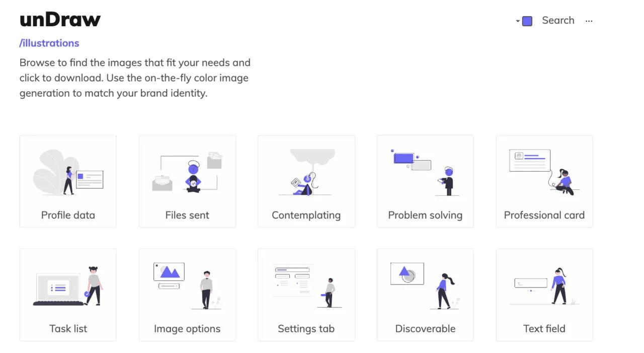Click the 'Task list' caption text
Screen dimensions: 644x353
coord(68,328)
